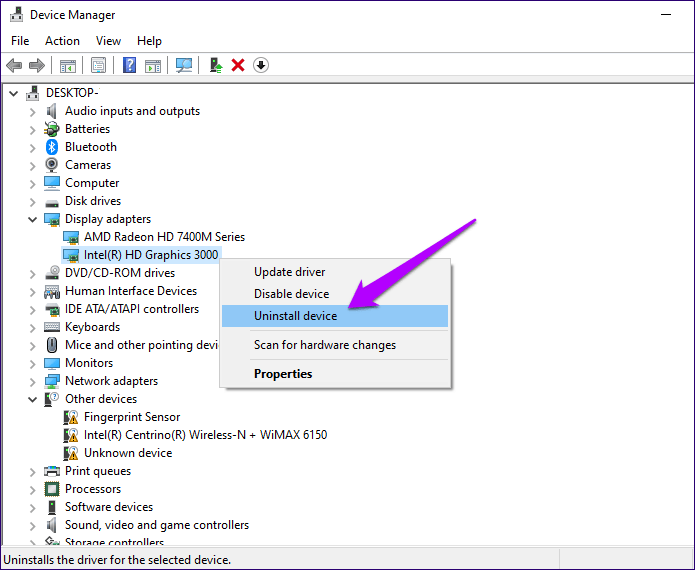Image resolution: width=695 pixels, height=570 pixels.
Task: Open the Help menu
Action: [x=149, y=41]
